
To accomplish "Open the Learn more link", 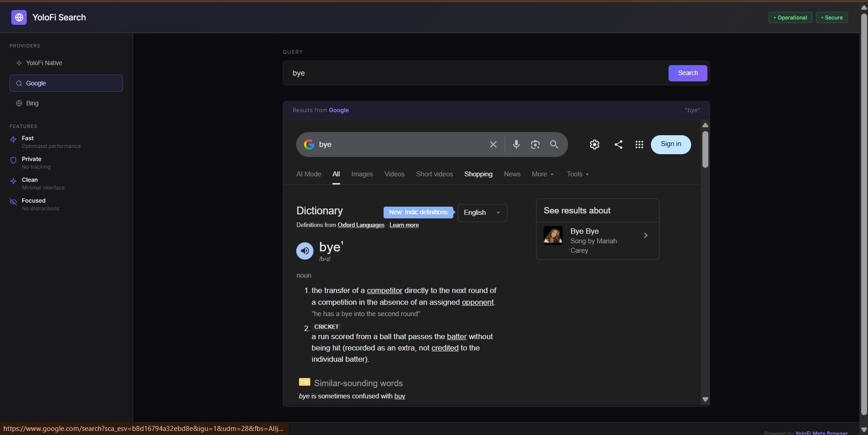I will click(404, 225).
